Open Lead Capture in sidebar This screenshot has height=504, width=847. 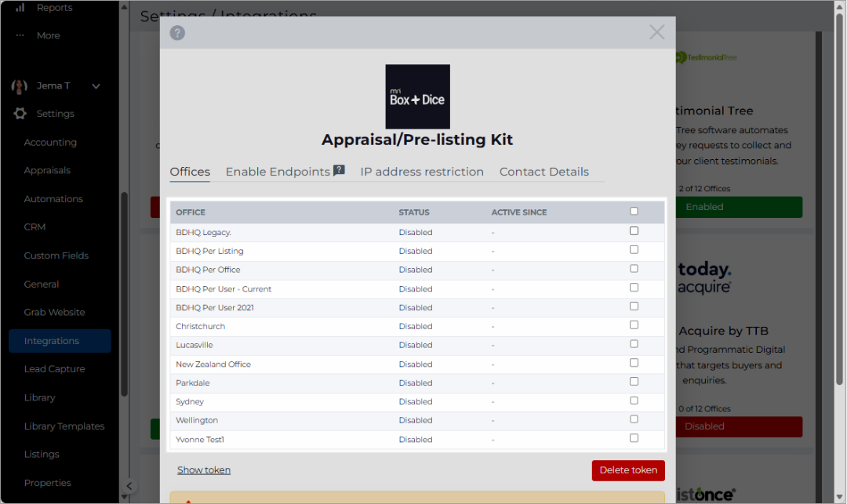point(55,369)
